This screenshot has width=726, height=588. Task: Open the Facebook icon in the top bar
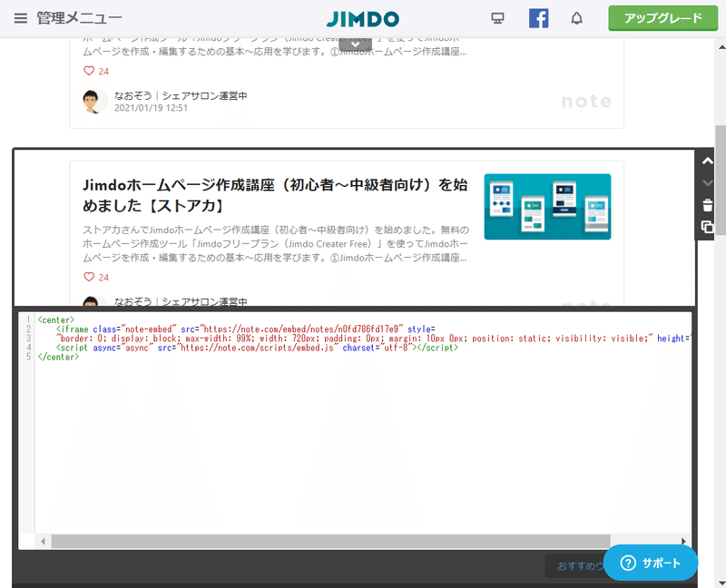coord(538,17)
